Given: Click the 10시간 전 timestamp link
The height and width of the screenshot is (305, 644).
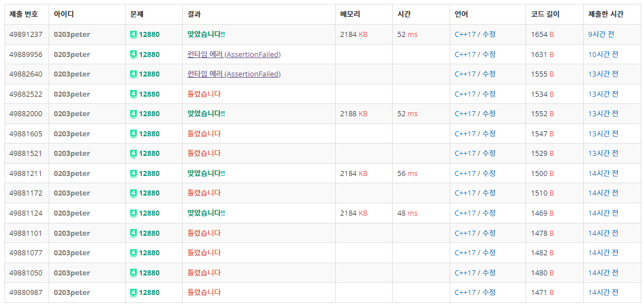Looking at the screenshot, I should point(603,54).
